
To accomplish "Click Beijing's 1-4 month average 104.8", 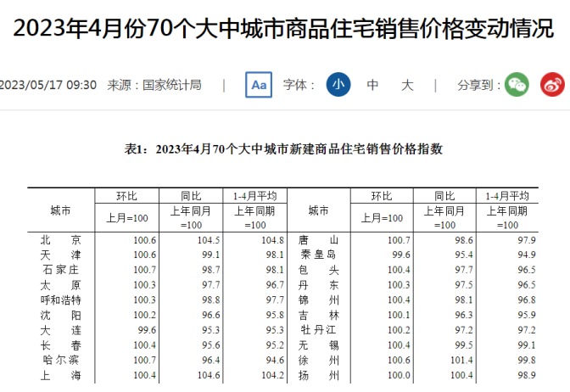I will tap(272, 240).
